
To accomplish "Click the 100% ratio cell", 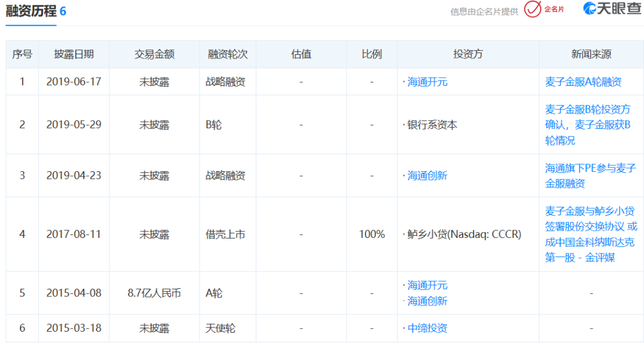I will pyautogui.click(x=372, y=234).
